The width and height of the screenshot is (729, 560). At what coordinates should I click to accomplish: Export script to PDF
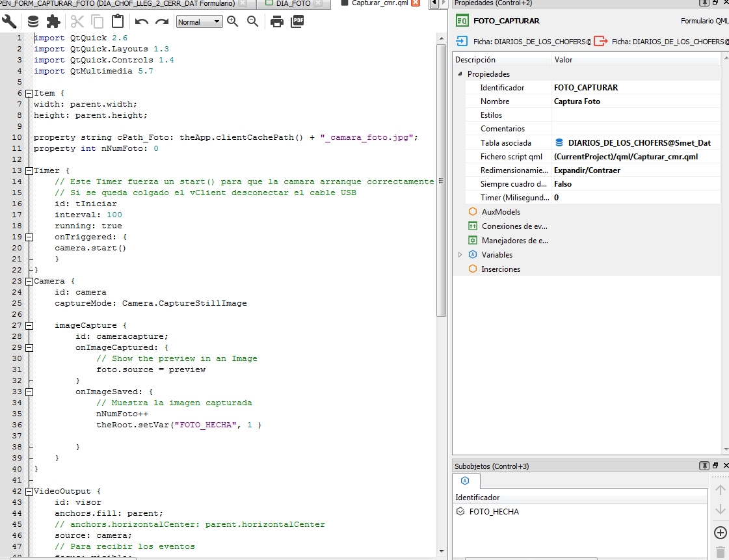coord(297,21)
